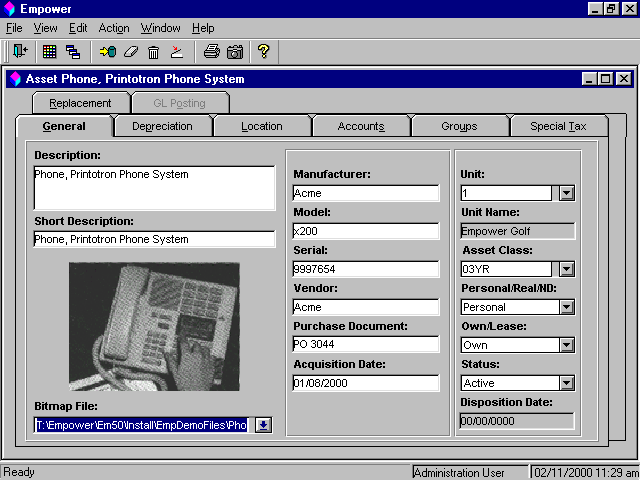Minimize the Empower application window
The height and width of the screenshot is (480, 640).
click(596, 9)
